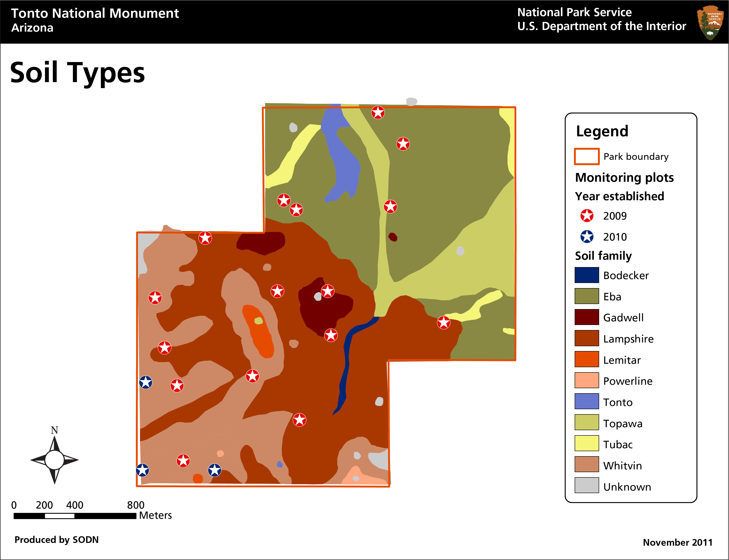The height and width of the screenshot is (560, 729).
Task: Click the Unknown legend swatch
Action: [587, 486]
